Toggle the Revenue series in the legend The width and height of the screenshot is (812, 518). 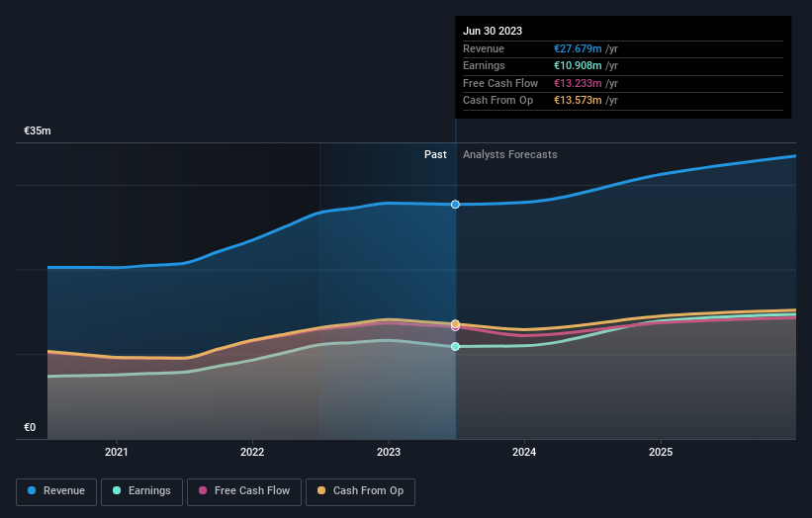click(x=56, y=491)
